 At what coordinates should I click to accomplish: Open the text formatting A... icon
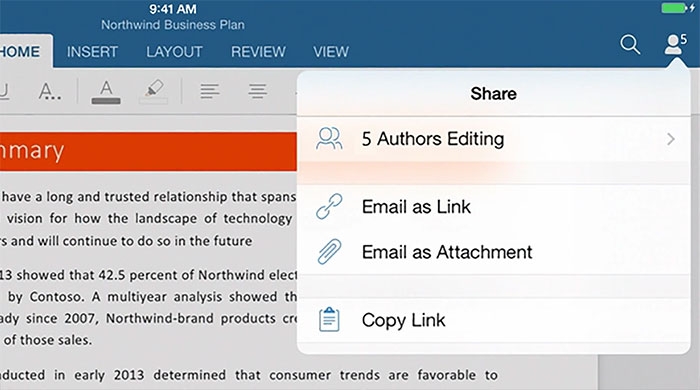pyautogui.click(x=50, y=91)
